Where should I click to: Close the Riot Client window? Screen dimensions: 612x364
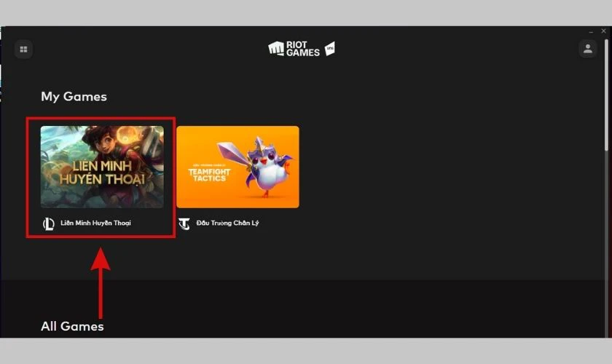[x=603, y=32]
